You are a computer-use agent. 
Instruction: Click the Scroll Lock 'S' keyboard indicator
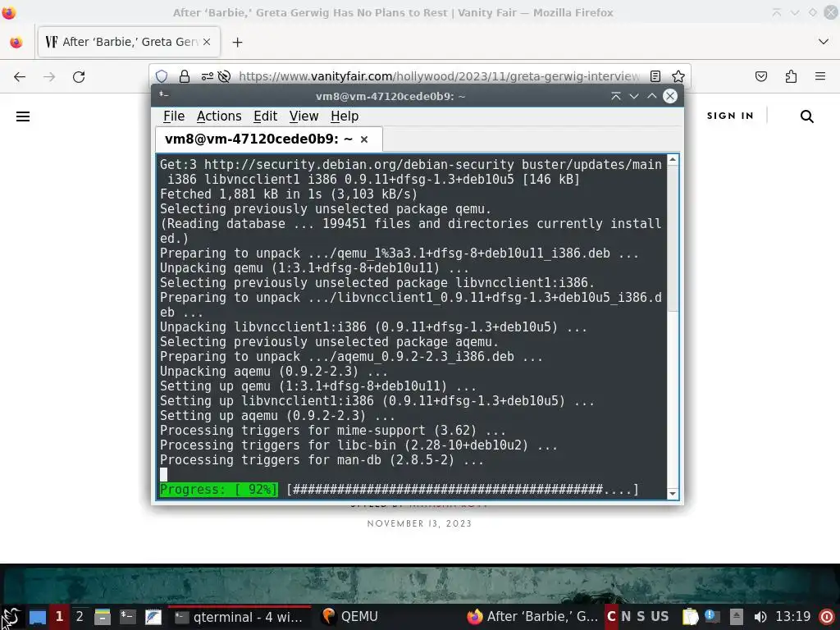641,617
